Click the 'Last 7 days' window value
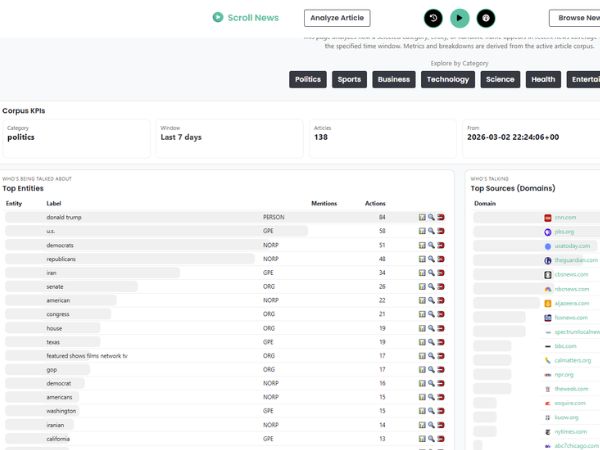 coord(181,137)
